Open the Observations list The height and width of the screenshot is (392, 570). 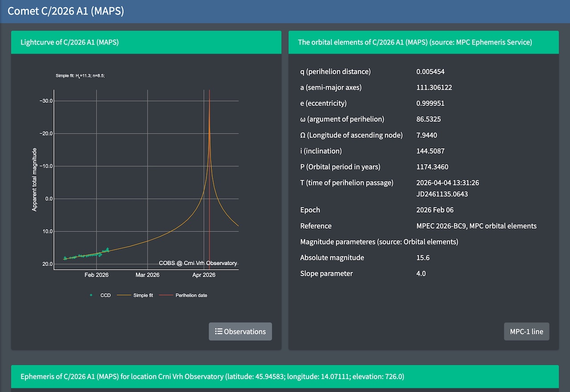pyautogui.click(x=240, y=331)
